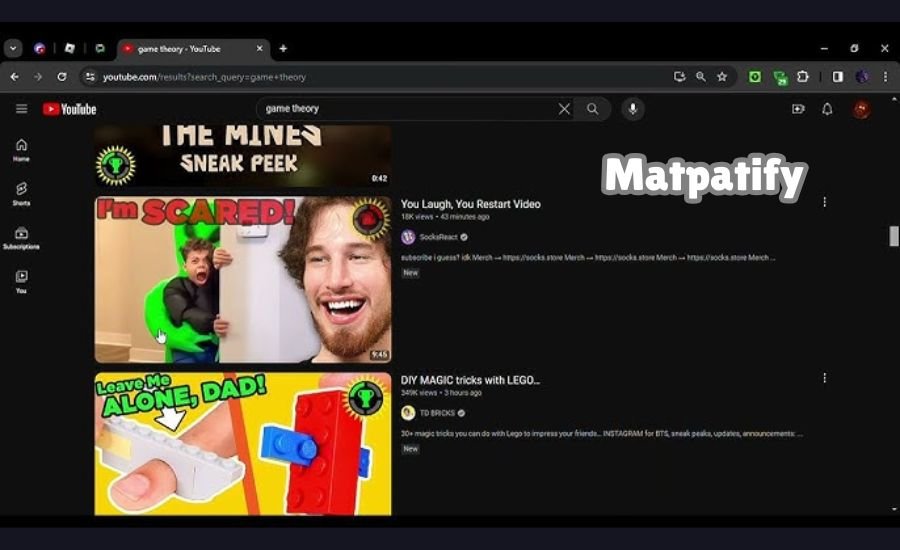Go forward with the browser forward arrow
The image size is (900, 550).
[38, 77]
